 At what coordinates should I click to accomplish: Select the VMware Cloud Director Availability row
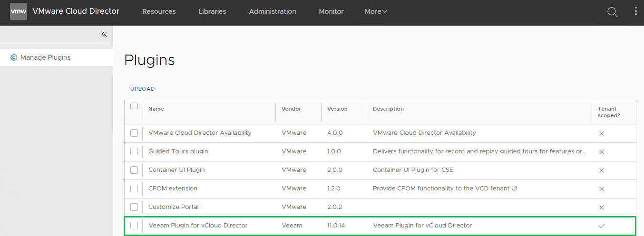click(134, 133)
